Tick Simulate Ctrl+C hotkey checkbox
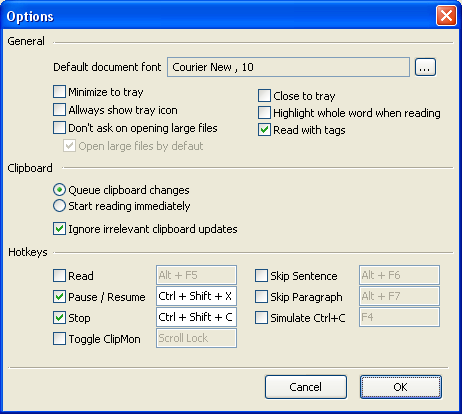Viewport: 462px width, 414px height. click(261, 318)
